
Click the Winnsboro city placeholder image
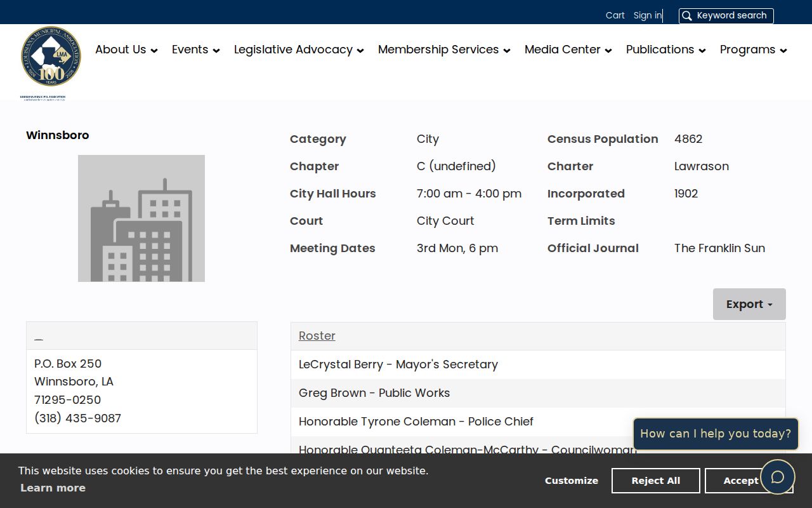(x=141, y=218)
